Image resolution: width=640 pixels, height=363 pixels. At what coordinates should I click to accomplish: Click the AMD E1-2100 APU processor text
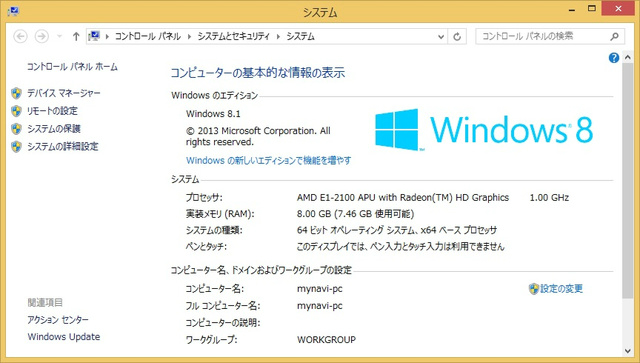point(403,198)
